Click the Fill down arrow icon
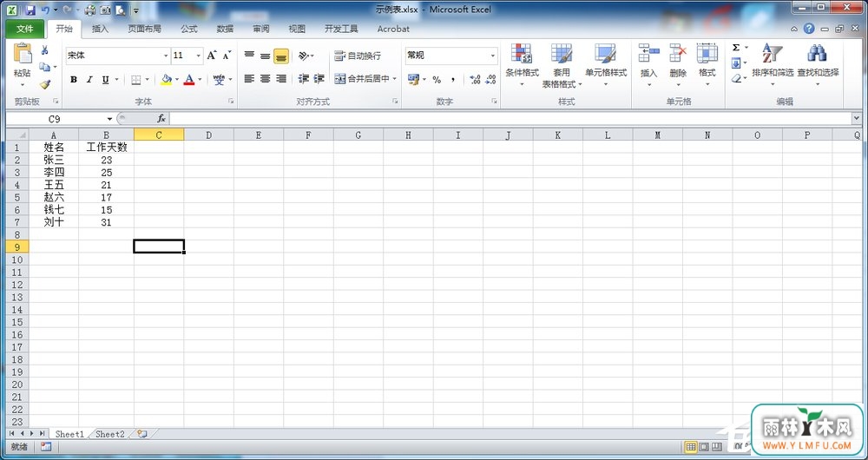868x460 pixels. pyautogui.click(x=736, y=63)
